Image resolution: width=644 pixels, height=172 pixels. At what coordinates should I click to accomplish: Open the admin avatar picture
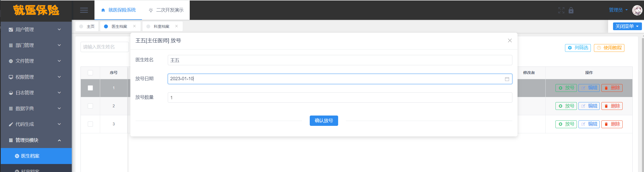[637, 10]
